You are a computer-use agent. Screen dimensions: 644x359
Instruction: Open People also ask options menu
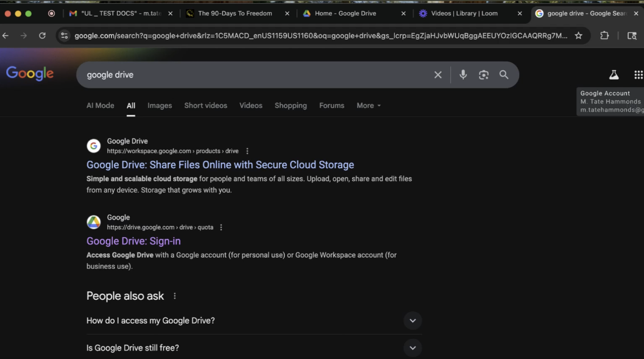click(174, 296)
